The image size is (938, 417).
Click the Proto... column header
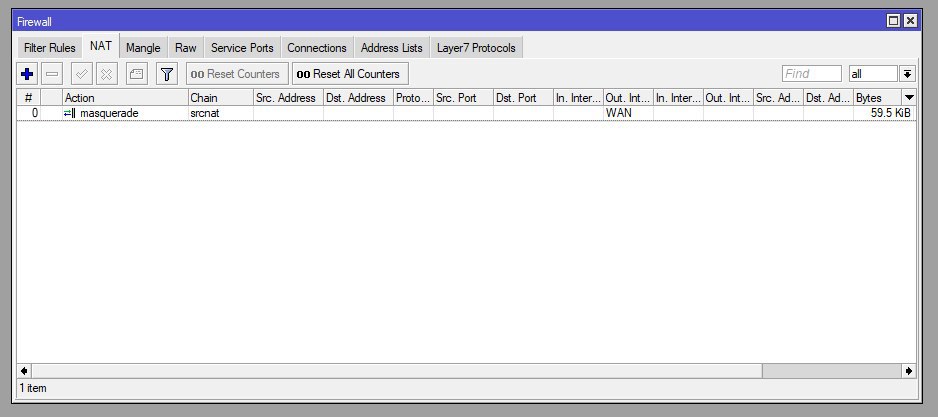413,98
